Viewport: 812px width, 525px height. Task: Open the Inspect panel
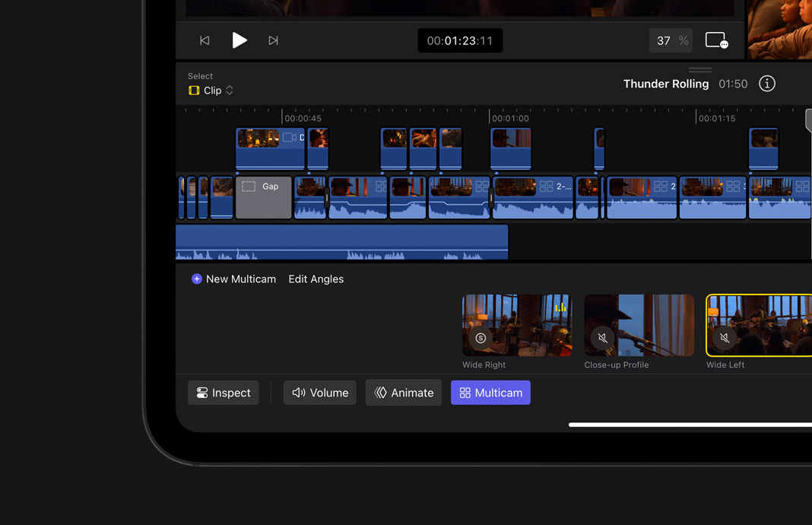pos(223,393)
